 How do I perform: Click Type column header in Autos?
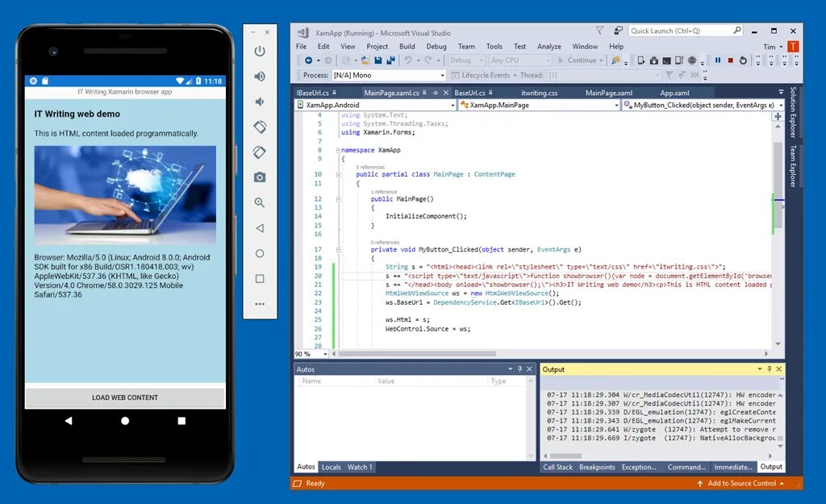(507, 381)
